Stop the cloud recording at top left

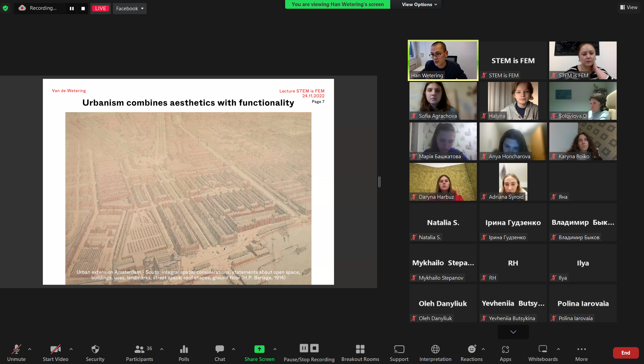click(83, 8)
